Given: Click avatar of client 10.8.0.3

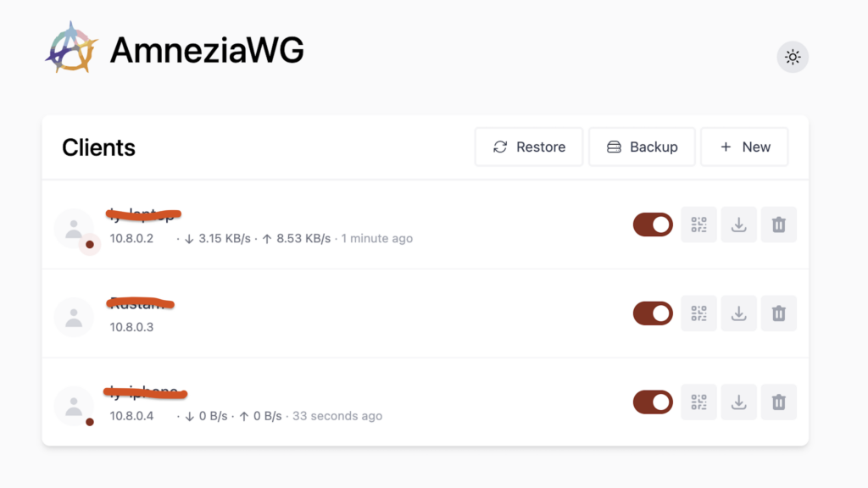Looking at the screenshot, I should (x=74, y=317).
